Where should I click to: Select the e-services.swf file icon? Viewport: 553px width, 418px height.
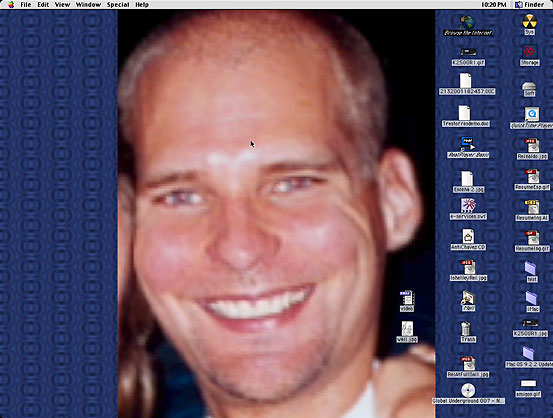[468, 205]
